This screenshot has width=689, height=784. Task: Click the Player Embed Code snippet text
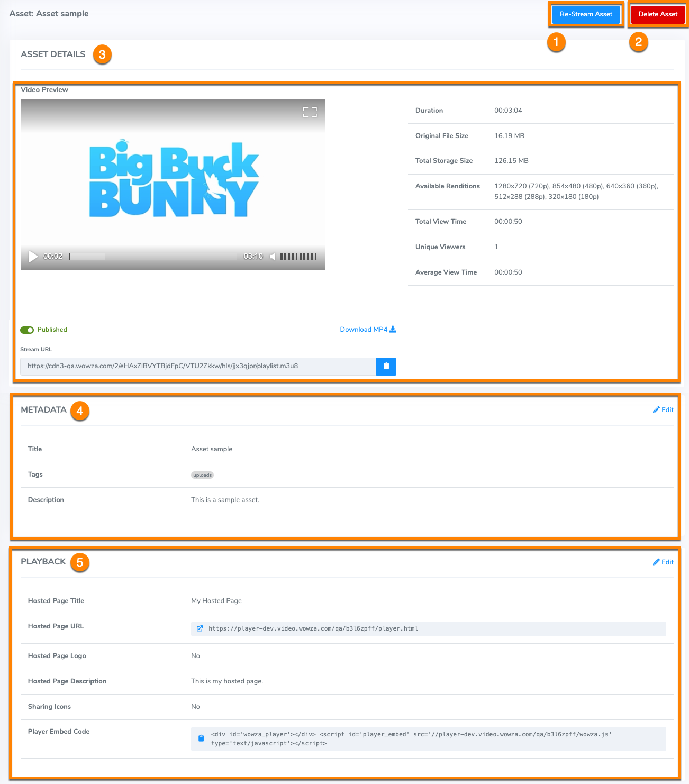[x=411, y=739]
